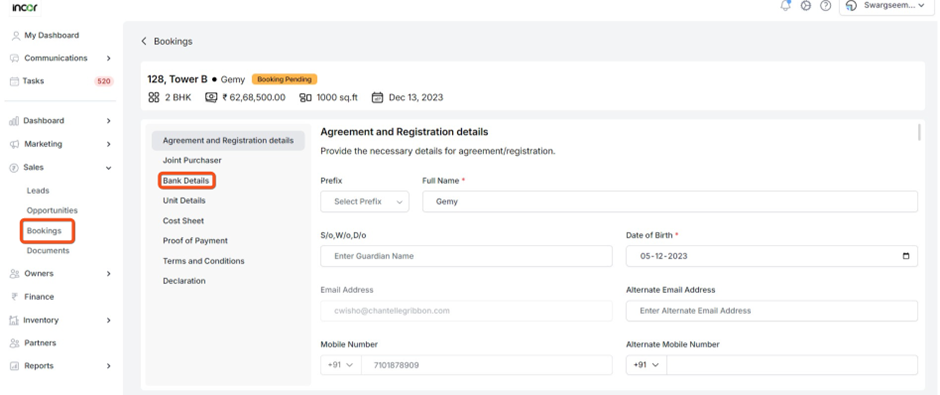Click the 128, Tower B heading
Image resolution: width=940 pixels, height=395 pixels.
point(177,79)
